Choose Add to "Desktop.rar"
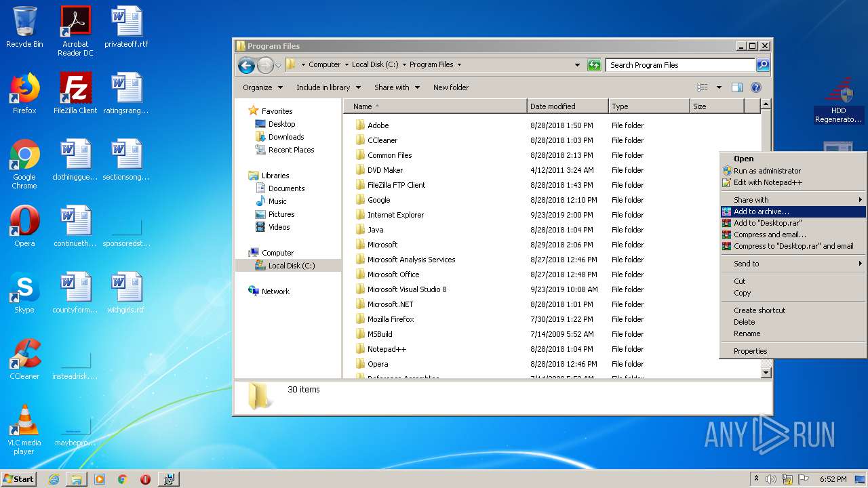This screenshot has width=868, height=488. pos(793,223)
